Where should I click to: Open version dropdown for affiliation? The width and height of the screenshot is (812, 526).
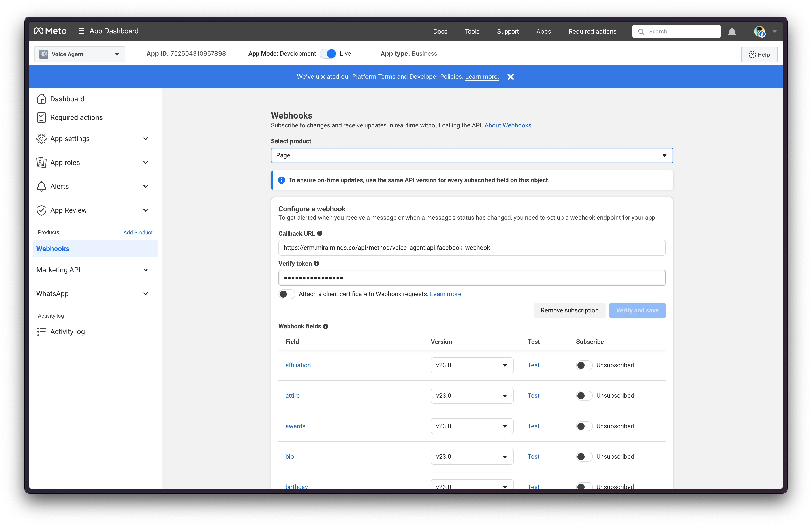click(472, 365)
